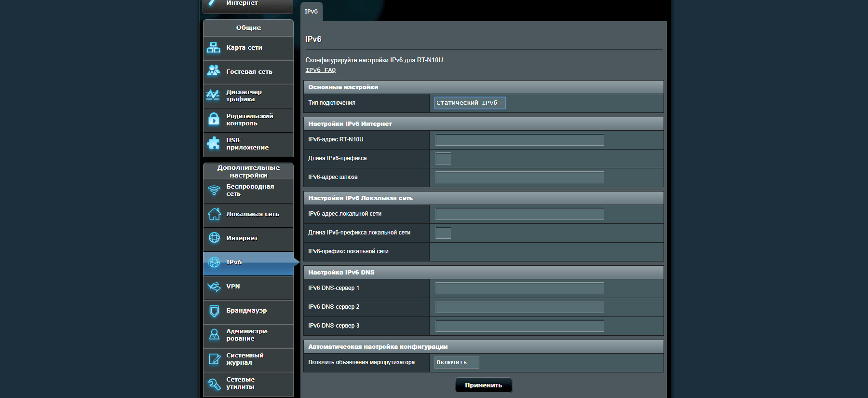Click the Wireless network wifi icon
Screen dimensions: 868x398
tap(214, 190)
